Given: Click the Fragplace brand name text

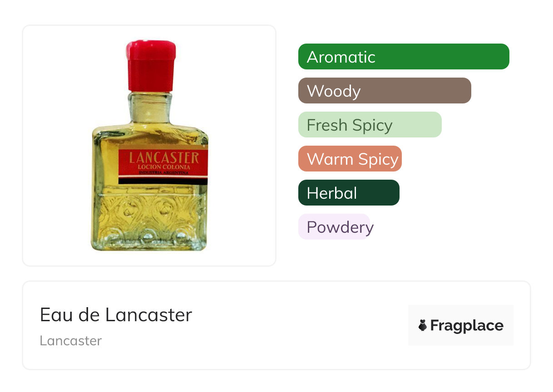Looking at the screenshot, I should coord(467,325).
